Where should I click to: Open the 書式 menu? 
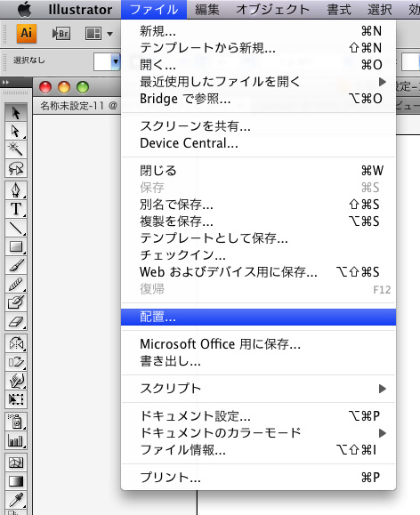pos(339,10)
